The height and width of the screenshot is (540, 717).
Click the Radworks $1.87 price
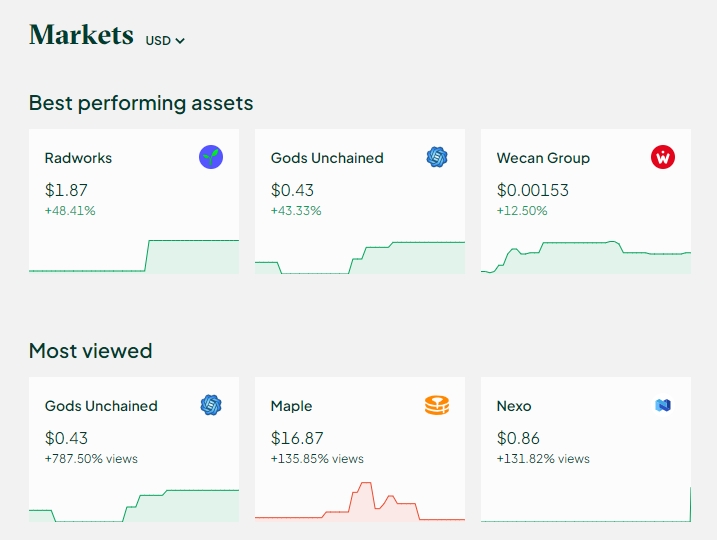[66, 189]
